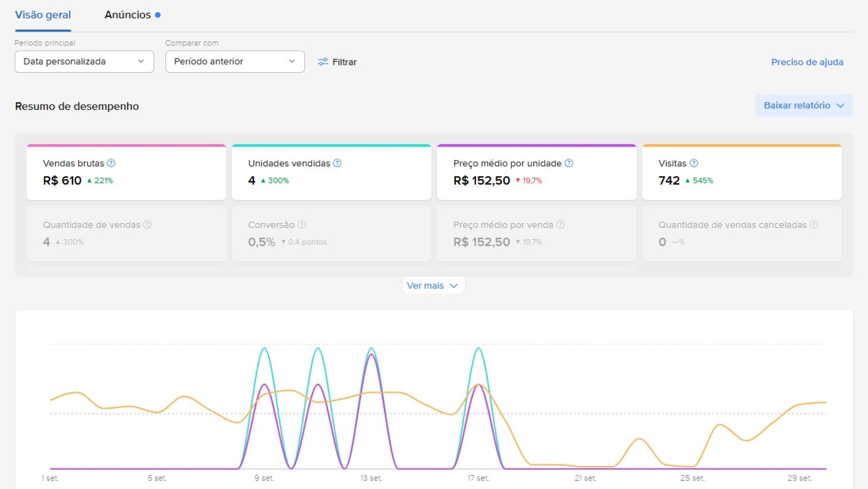The image size is (868, 489).
Task: Click the 17 set. peak on the chart
Action: [x=478, y=348]
